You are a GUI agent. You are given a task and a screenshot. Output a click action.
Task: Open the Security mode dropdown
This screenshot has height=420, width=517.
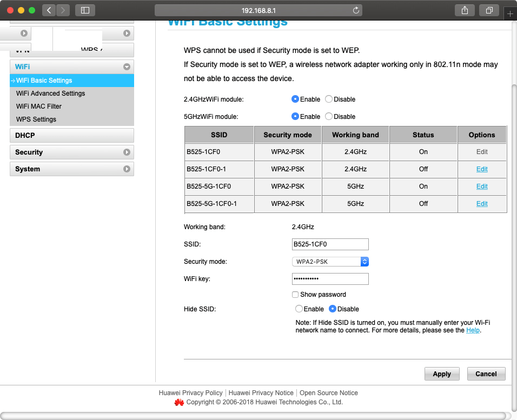[x=330, y=262]
